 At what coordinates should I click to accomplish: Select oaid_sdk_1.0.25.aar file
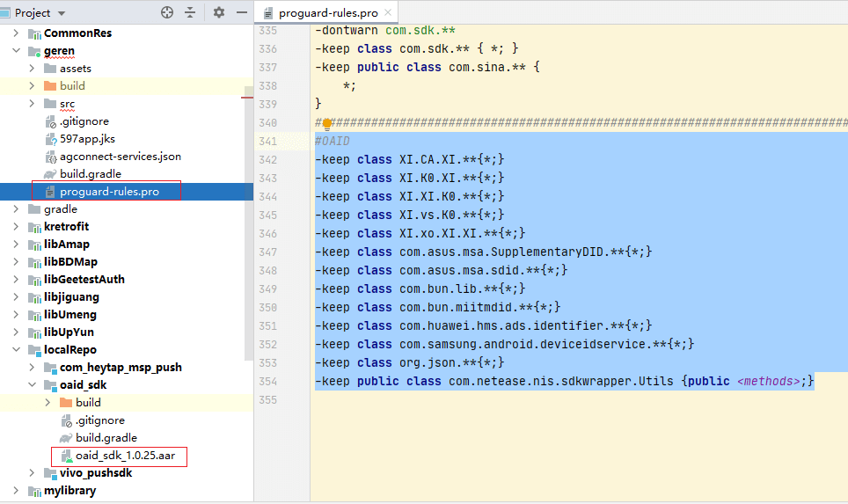tap(125, 456)
